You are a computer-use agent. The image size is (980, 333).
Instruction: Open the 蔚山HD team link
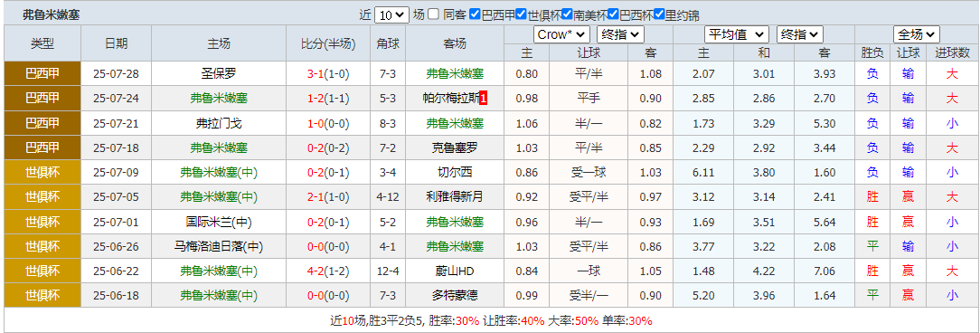tap(455, 271)
